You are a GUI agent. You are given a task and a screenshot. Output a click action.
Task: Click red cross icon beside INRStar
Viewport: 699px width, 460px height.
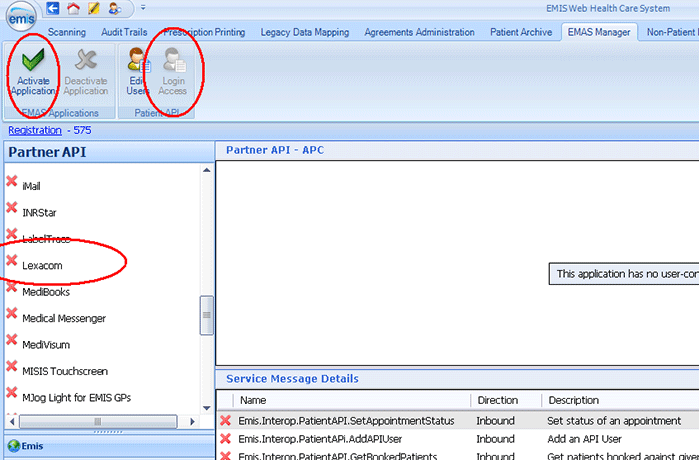pos(12,208)
